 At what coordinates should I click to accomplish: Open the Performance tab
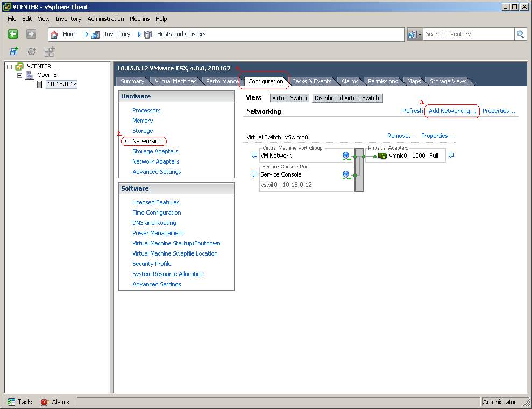pyautogui.click(x=222, y=81)
